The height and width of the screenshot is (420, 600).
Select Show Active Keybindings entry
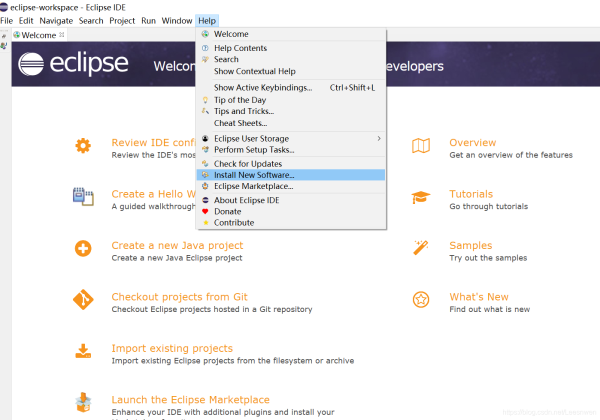291,88
